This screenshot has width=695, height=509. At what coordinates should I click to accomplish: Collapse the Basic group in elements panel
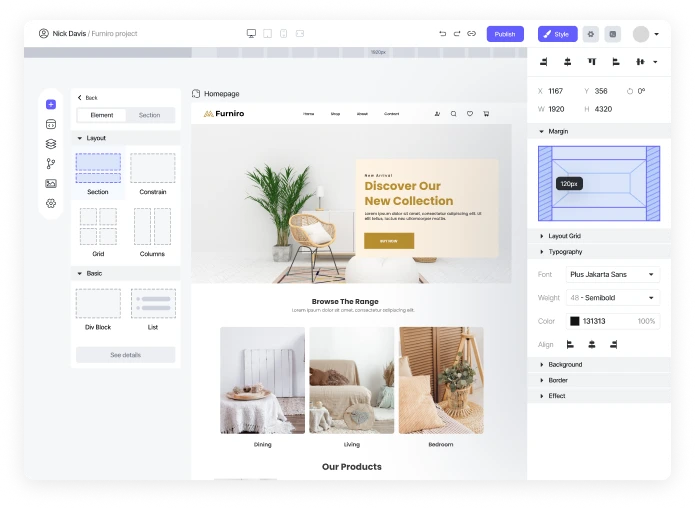(x=126, y=273)
